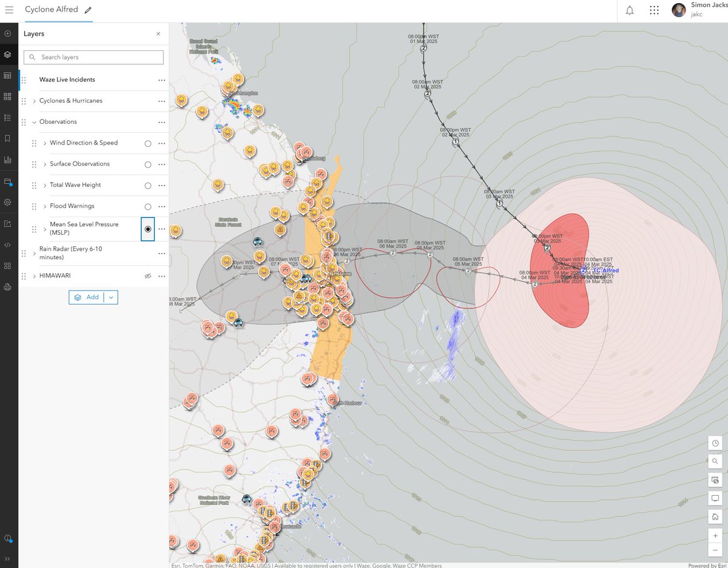
Task: Open the info help icon in sidebar
Action: click(8, 538)
